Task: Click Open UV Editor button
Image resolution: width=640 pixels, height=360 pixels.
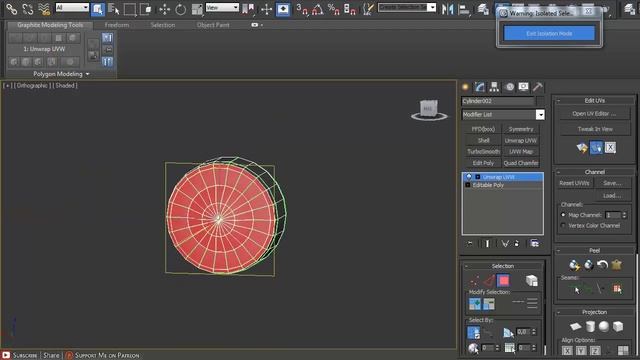Action: click(594, 113)
